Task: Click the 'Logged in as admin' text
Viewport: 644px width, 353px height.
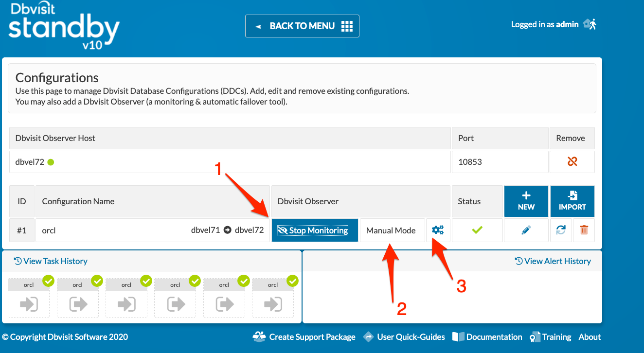Action: coord(545,24)
